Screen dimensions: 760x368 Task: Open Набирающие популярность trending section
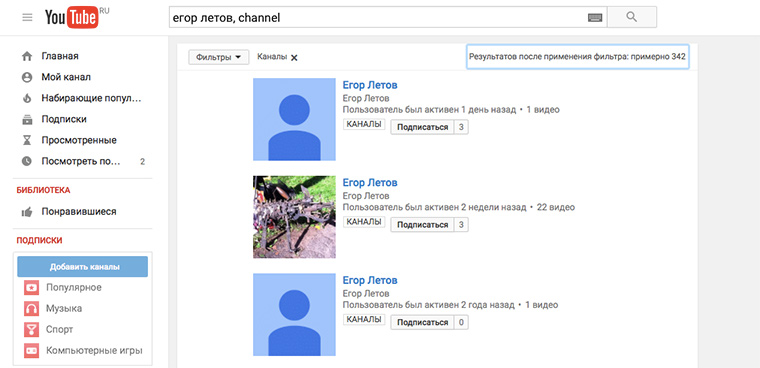click(82, 98)
